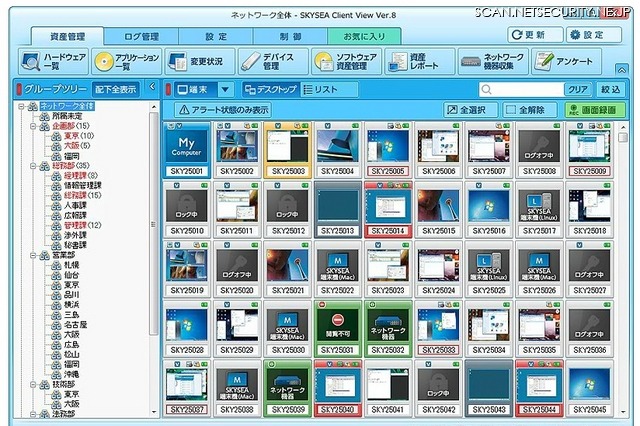Click 全選択 select all
Image resolution: width=640 pixels, height=426 pixels.
(471, 110)
